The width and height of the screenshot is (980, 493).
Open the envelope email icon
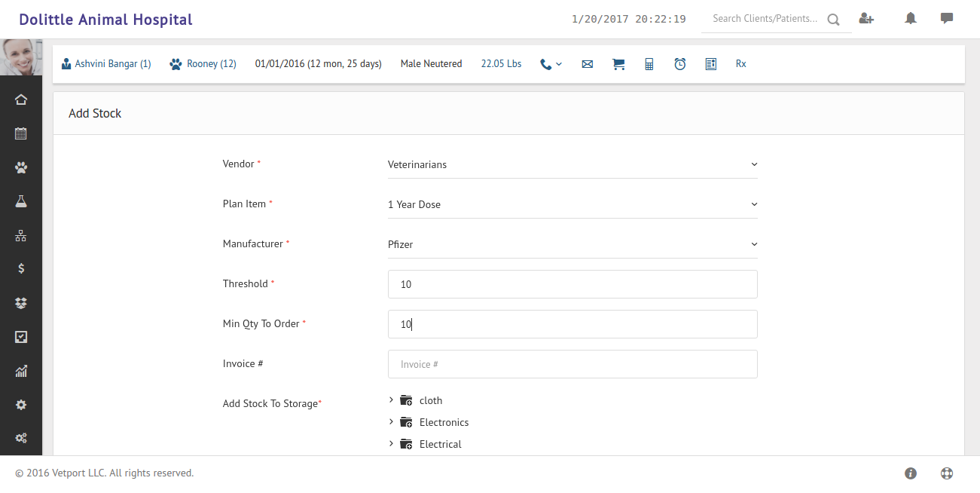[x=588, y=64]
